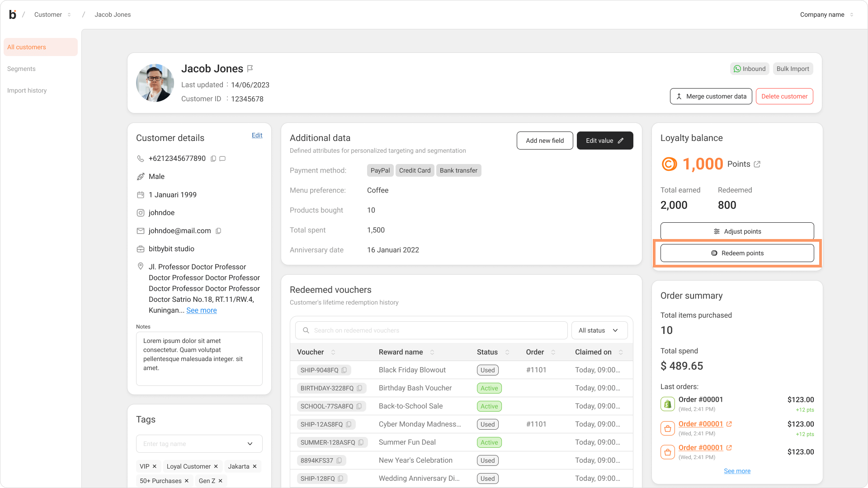
Task: Copy the phone number +6212345677890
Action: (213, 159)
